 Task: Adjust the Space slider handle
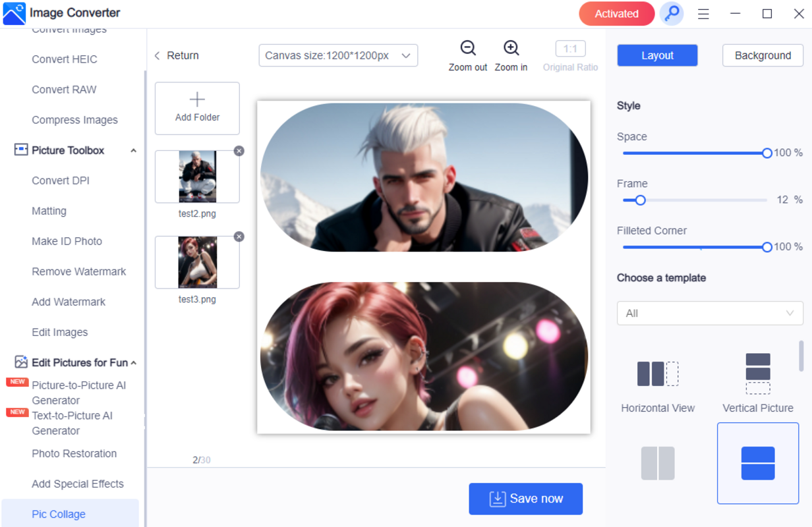(767, 153)
